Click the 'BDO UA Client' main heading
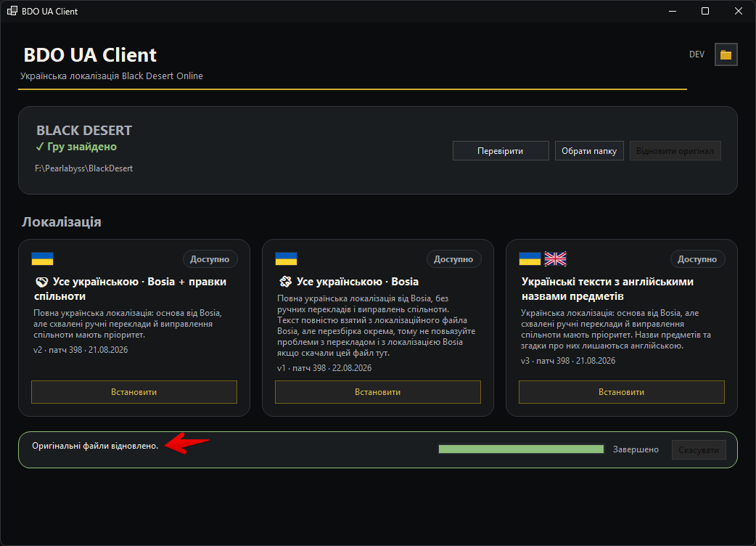 90,55
